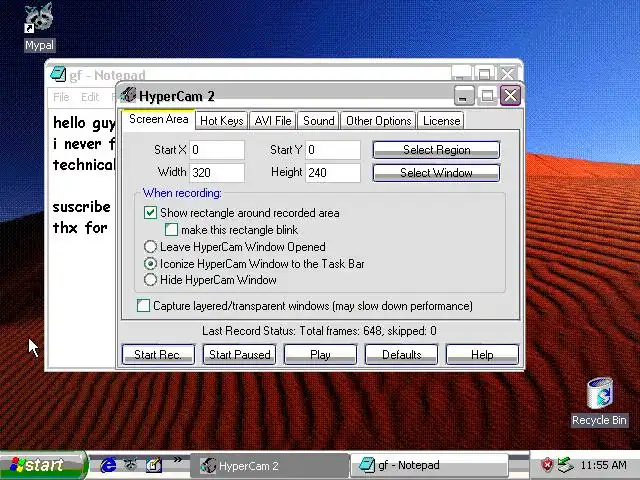
Task: Open the File menu in Notepad
Action: pos(61,97)
